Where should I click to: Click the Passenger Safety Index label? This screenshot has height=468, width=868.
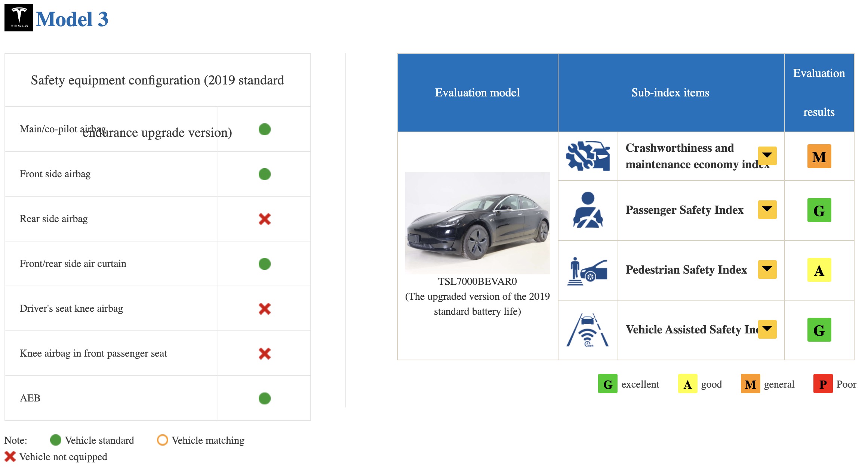684,210
